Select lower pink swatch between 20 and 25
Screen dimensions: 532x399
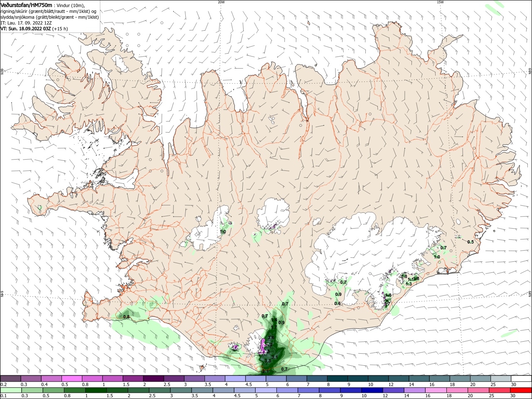(478, 390)
